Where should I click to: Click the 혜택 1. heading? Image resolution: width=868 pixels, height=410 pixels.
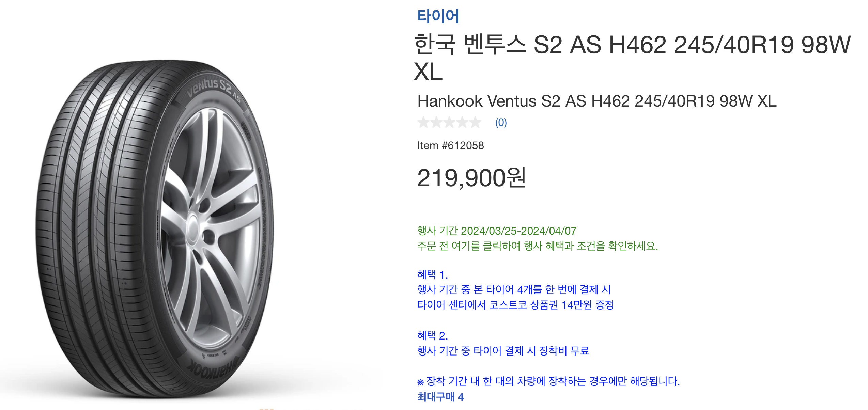pyautogui.click(x=432, y=274)
